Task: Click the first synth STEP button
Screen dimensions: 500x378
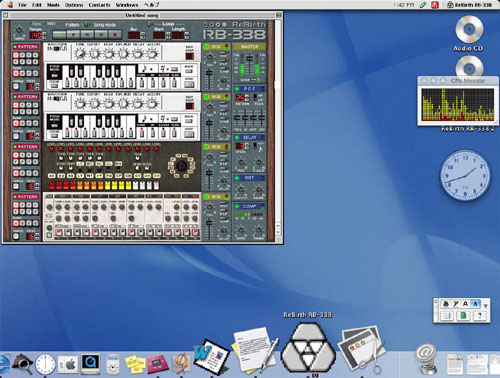Action: (189, 83)
